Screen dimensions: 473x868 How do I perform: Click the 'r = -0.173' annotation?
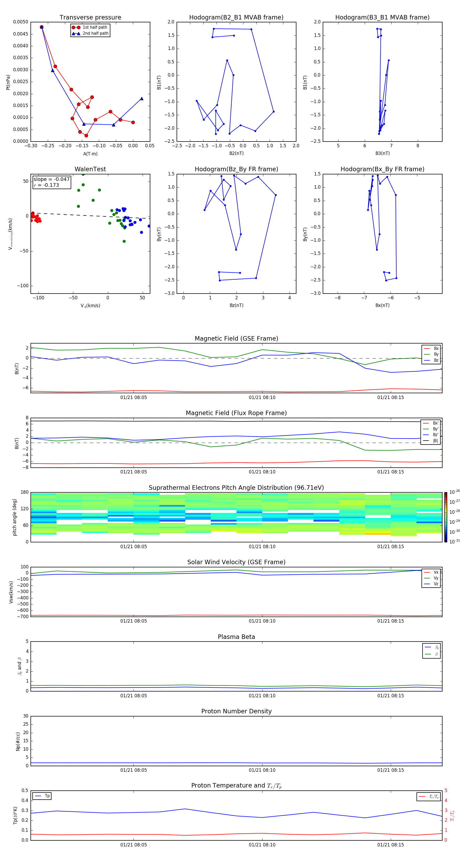(47, 185)
